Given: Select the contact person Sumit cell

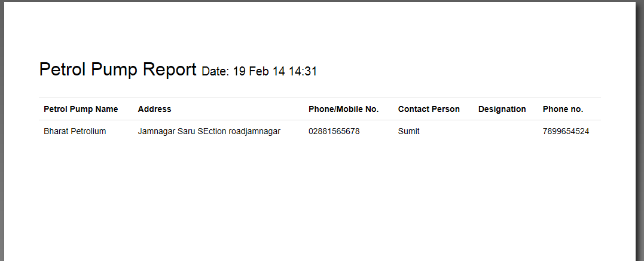Looking at the screenshot, I should coord(408,132).
